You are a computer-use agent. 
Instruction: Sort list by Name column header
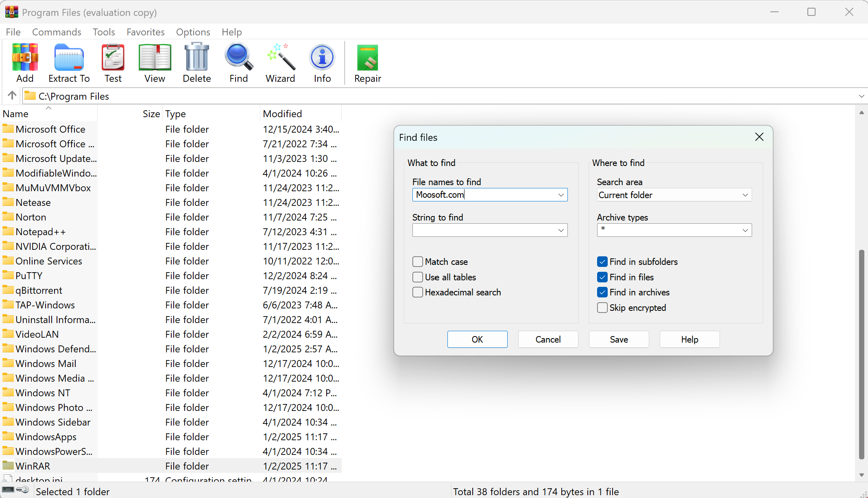(x=49, y=114)
